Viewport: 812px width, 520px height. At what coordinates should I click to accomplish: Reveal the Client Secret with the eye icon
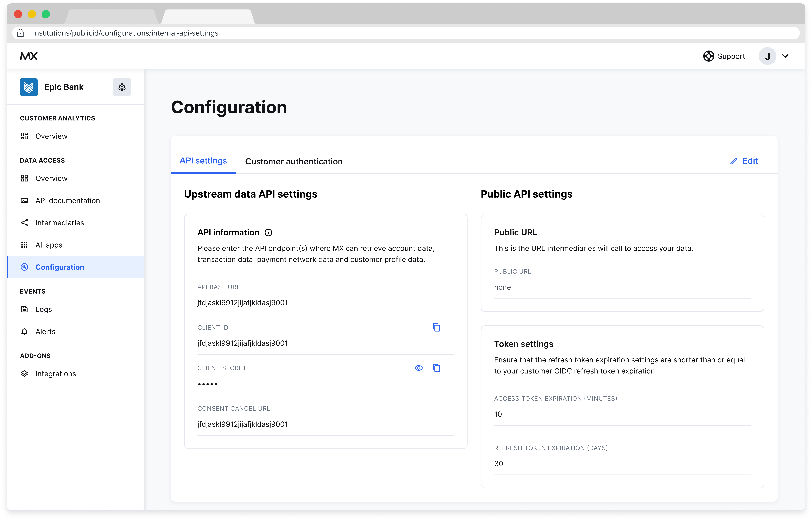(x=418, y=368)
